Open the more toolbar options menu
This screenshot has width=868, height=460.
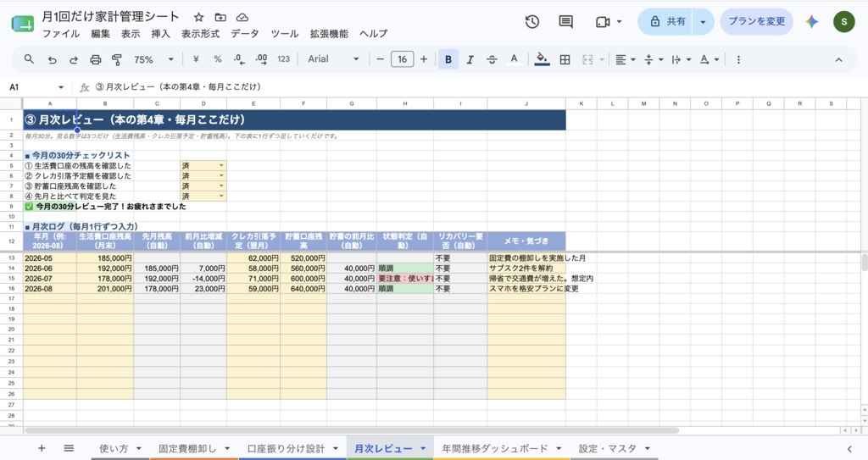click(x=738, y=59)
